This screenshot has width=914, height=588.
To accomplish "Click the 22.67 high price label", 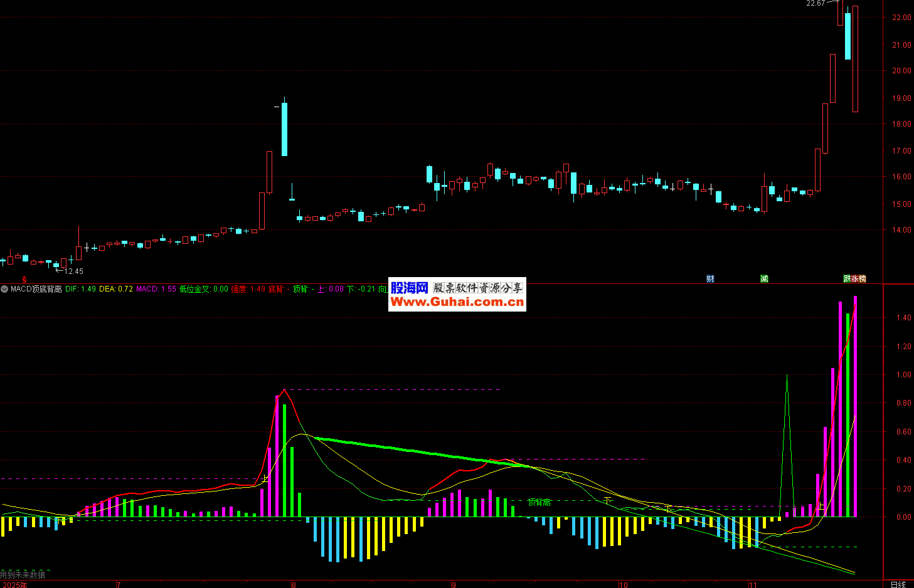I will pos(816,4).
